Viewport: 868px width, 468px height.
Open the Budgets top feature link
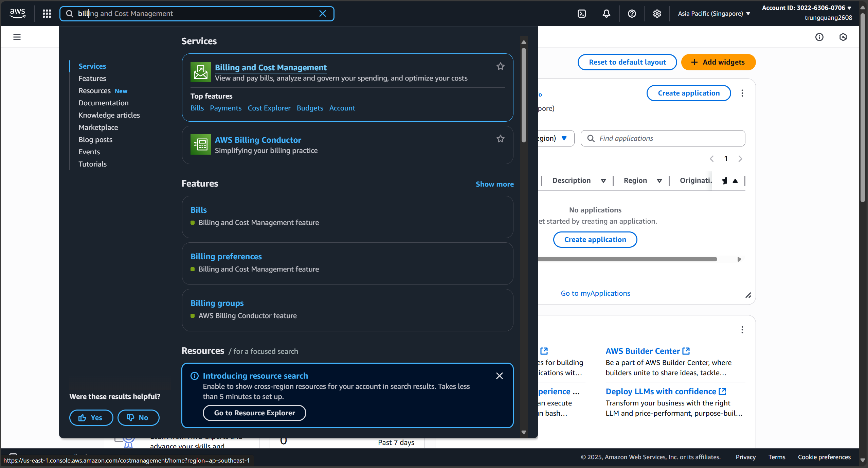point(310,108)
